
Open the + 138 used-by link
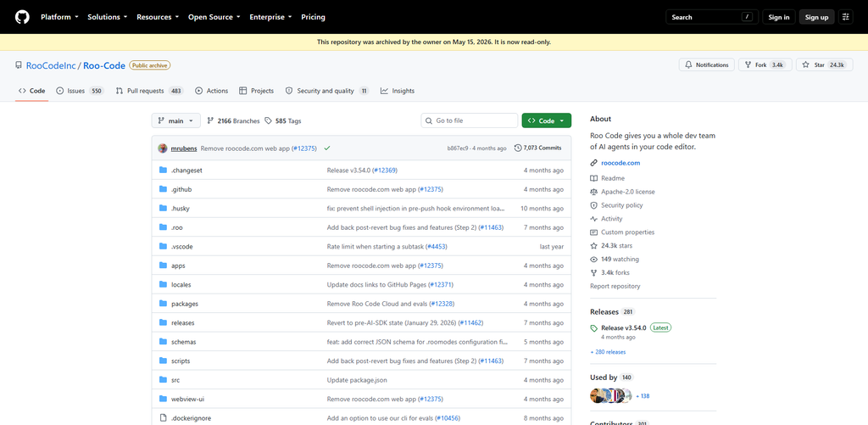643,396
